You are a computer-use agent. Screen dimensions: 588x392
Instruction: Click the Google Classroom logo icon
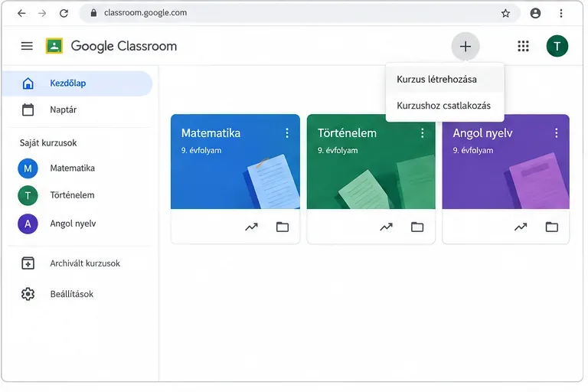54,46
